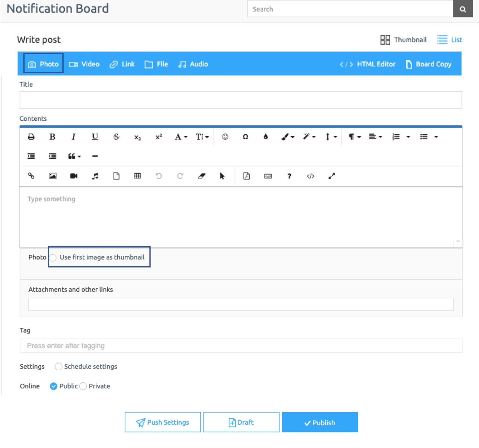Switch editor to fullscreen mode

click(x=331, y=176)
